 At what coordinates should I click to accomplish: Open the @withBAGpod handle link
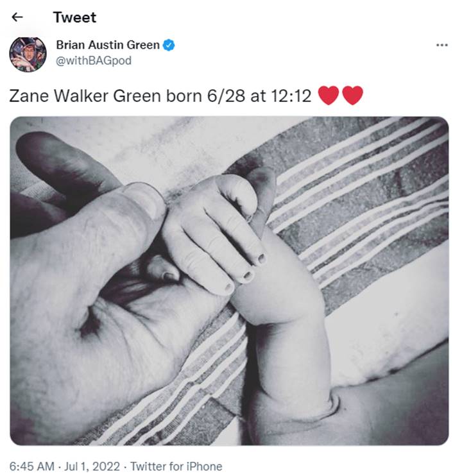94,61
